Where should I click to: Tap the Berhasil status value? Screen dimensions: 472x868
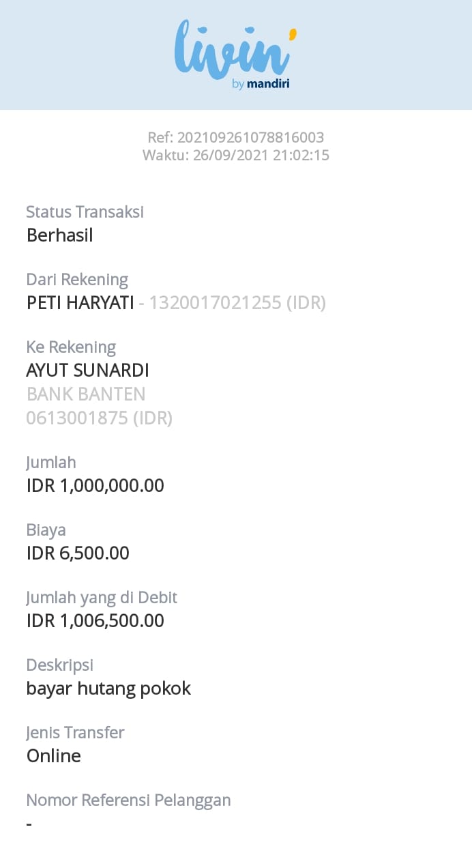(x=59, y=235)
